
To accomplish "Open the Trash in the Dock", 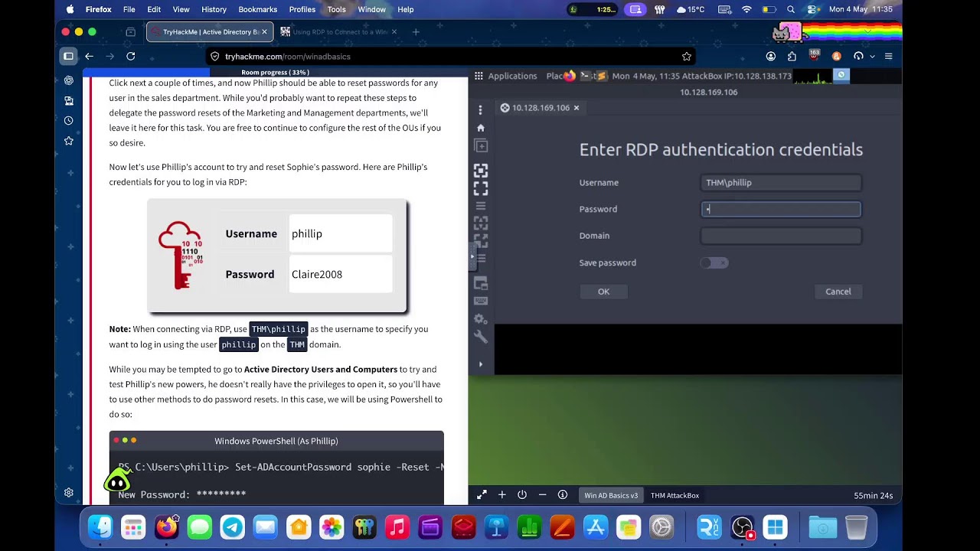I will (856, 527).
